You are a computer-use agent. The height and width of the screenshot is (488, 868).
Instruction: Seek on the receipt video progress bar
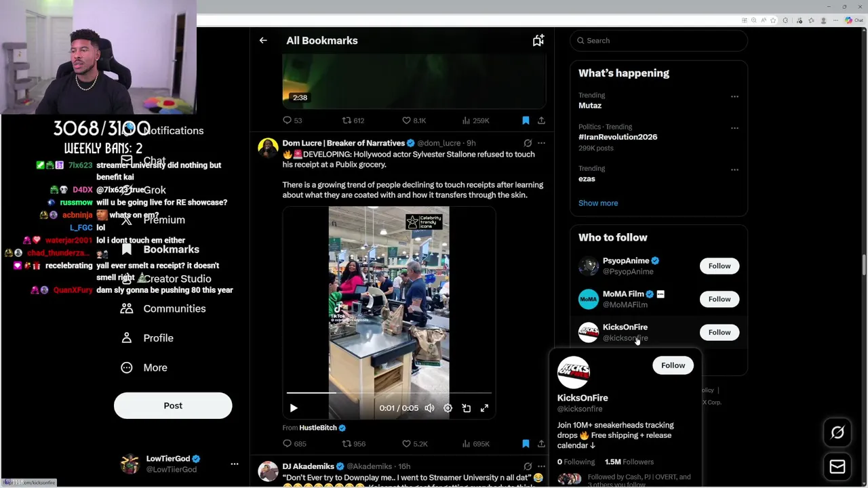point(389,392)
